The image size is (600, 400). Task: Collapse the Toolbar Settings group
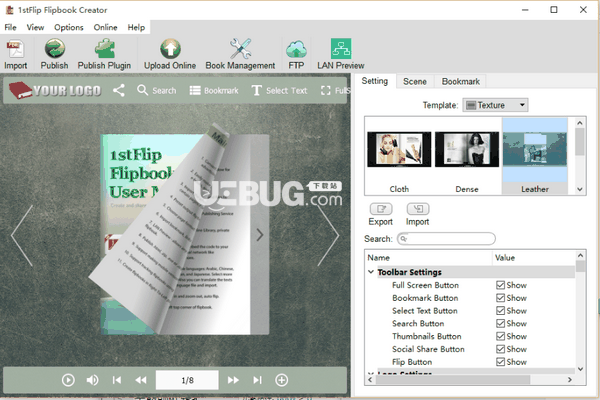point(370,272)
